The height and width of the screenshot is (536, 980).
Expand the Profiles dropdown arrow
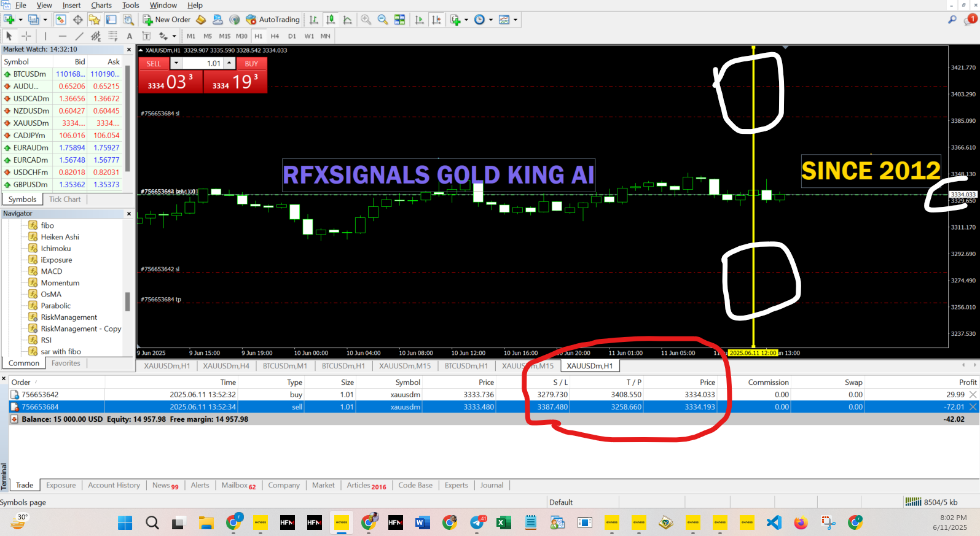[x=45, y=20]
